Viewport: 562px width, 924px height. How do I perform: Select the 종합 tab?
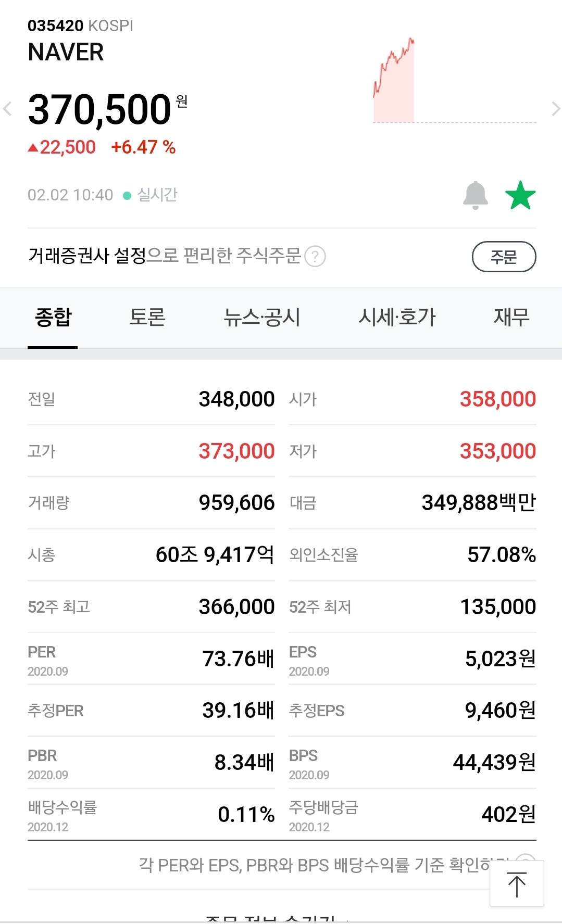coord(53,317)
